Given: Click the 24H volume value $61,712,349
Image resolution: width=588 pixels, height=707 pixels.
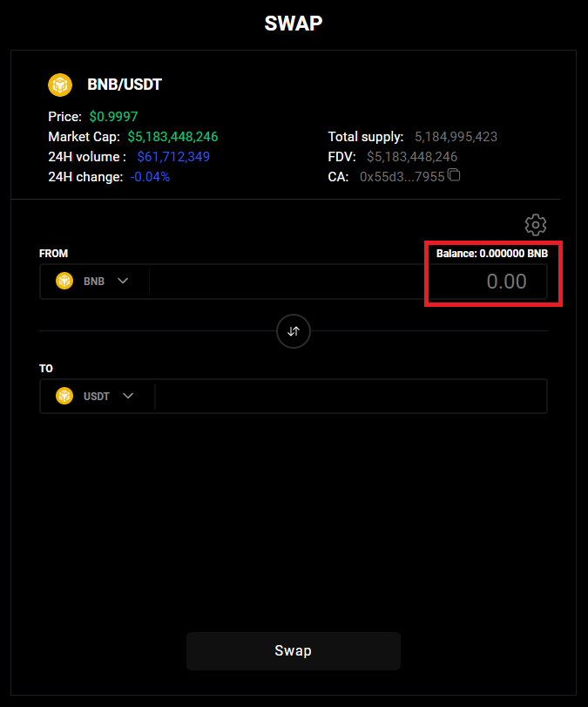Looking at the screenshot, I should (x=172, y=157).
